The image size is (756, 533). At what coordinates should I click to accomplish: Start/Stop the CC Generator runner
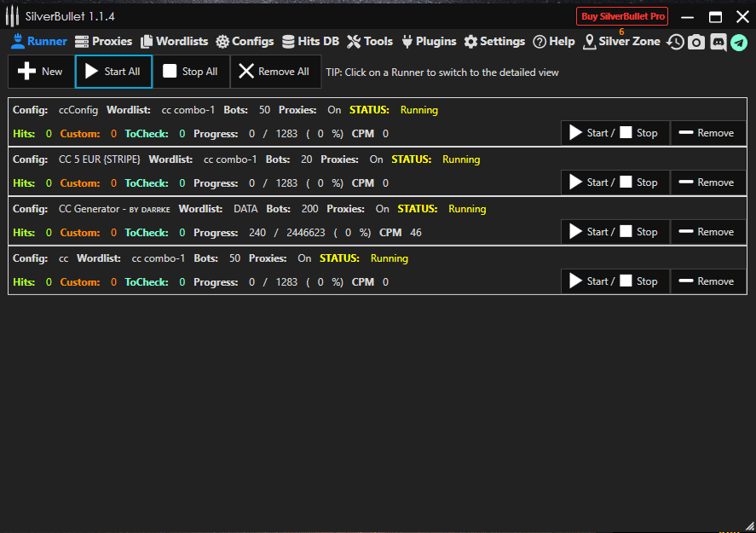pyautogui.click(x=615, y=232)
